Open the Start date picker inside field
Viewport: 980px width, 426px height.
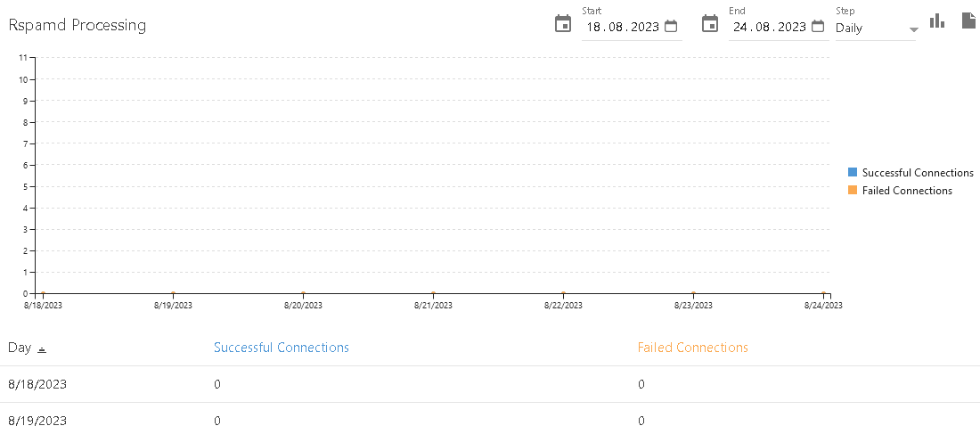[x=671, y=27]
